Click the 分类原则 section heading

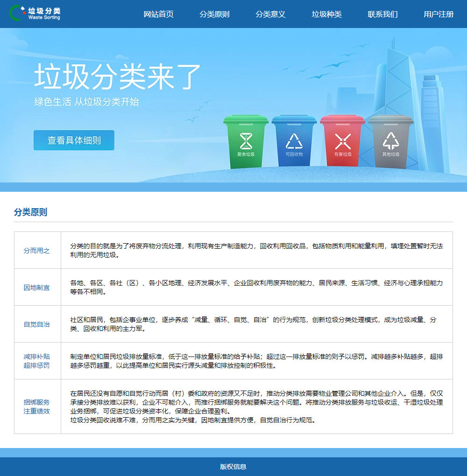click(x=30, y=212)
